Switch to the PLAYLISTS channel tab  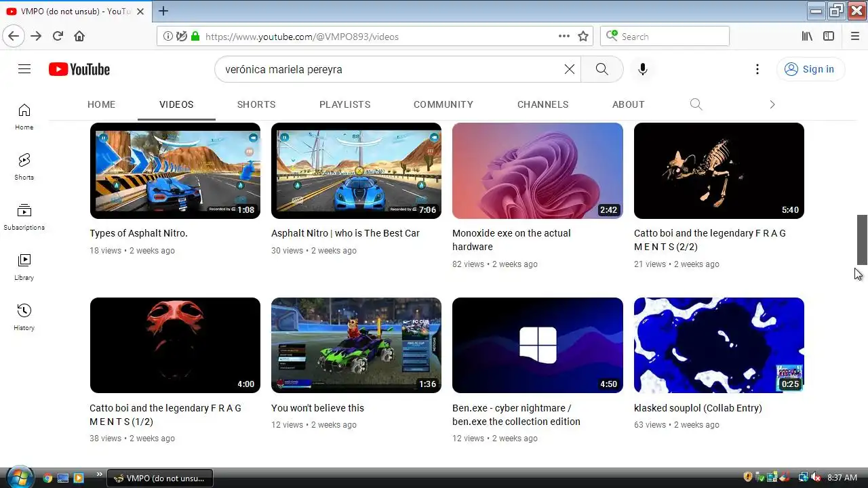[344, 104]
